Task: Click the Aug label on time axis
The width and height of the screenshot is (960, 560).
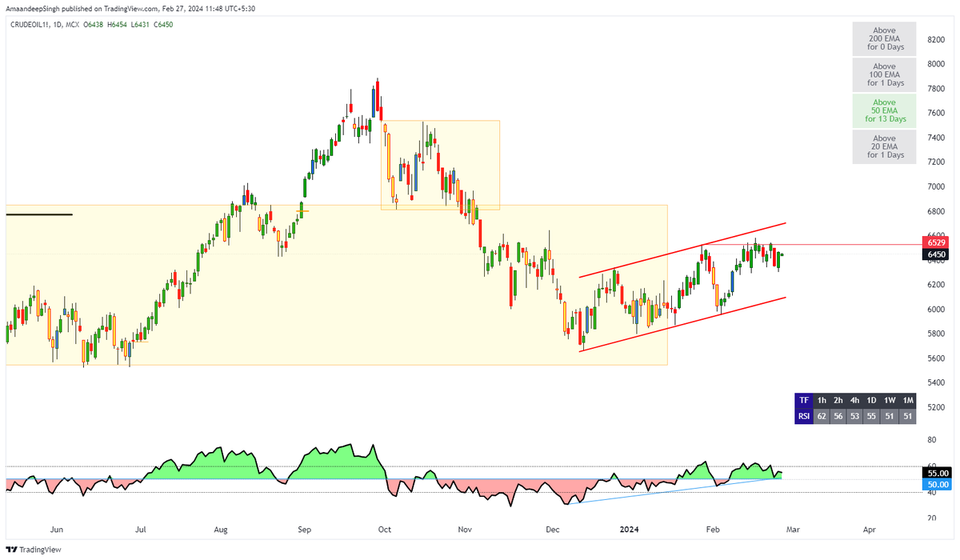Action: 222,530
